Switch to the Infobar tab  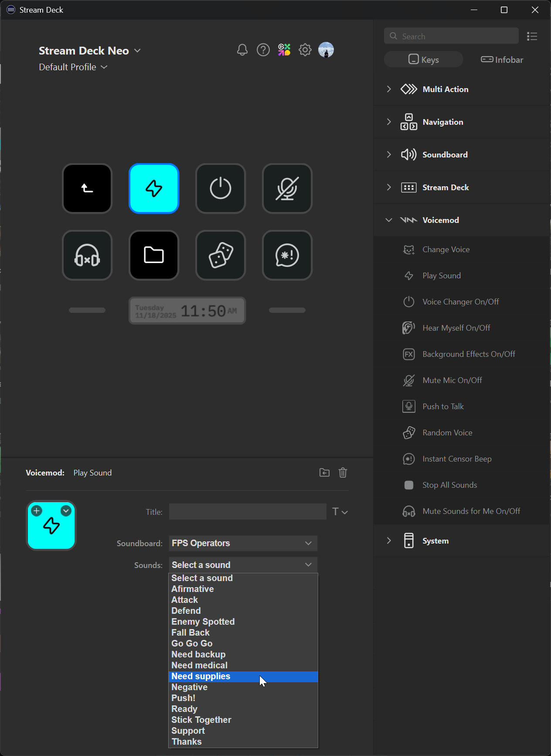pyautogui.click(x=502, y=59)
